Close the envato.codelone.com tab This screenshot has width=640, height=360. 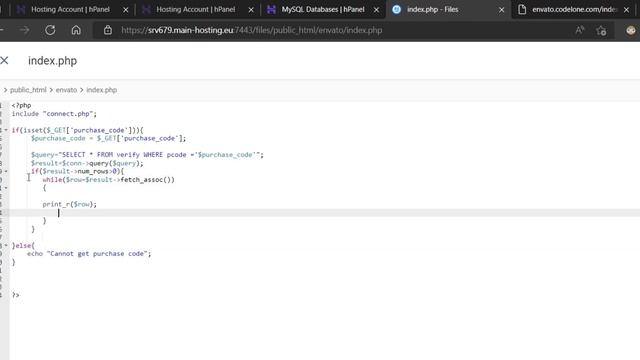pyautogui.click(x=627, y=10)
